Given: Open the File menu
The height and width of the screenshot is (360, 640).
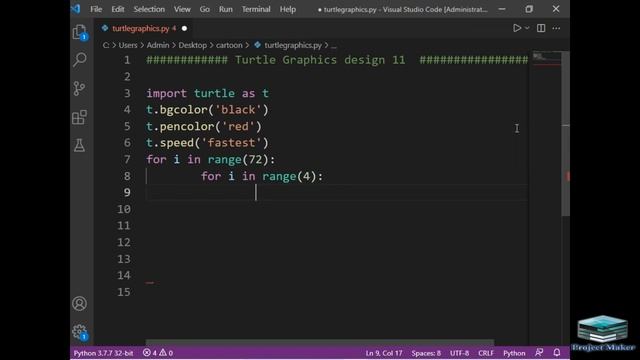Looking at the screenshot, I should pos(96,9).
